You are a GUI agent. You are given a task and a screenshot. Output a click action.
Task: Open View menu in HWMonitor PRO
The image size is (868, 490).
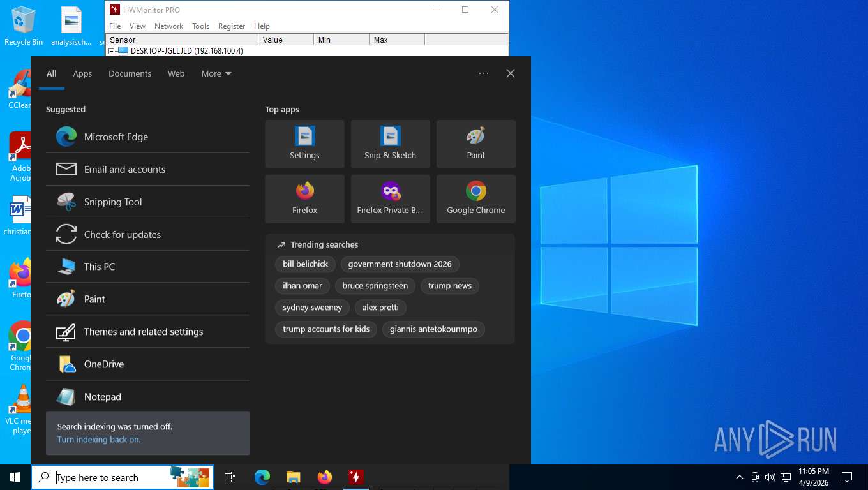(x=137, y=26)
